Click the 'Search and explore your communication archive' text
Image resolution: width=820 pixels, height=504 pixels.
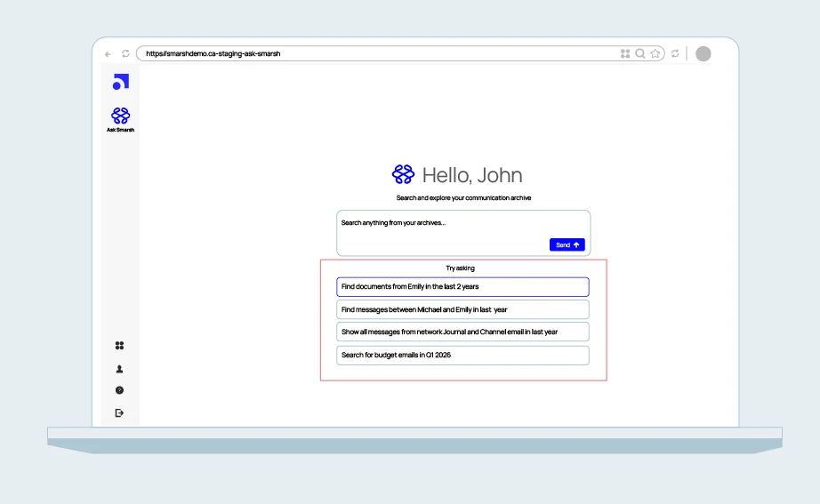click(463, 197)
